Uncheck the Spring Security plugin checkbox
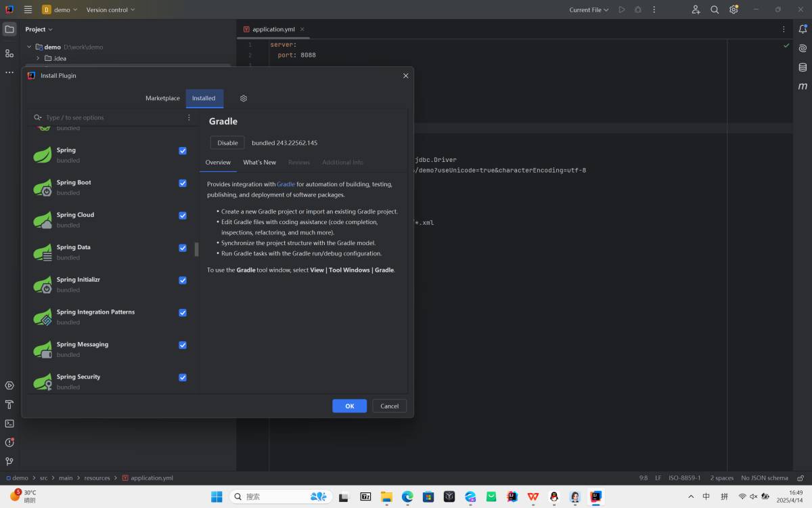812x508 pixels. [183, 377]
